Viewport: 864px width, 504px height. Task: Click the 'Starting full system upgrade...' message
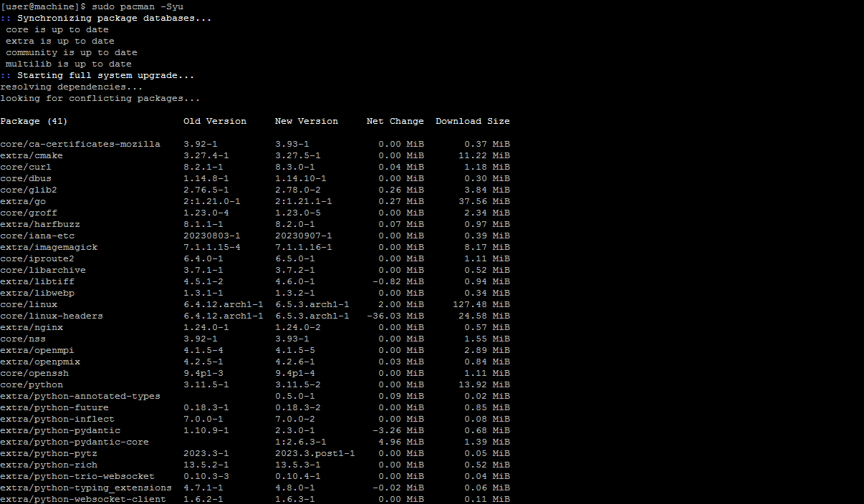coord(105,75)
